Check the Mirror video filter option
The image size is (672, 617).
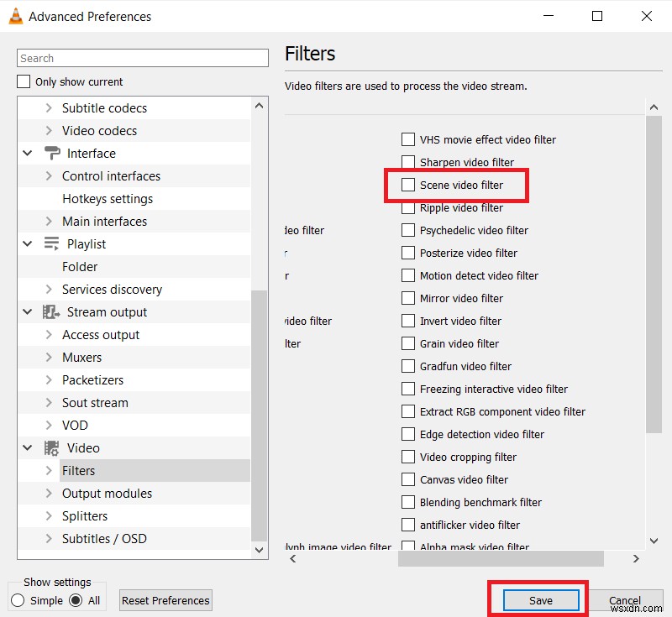[407, 298]
